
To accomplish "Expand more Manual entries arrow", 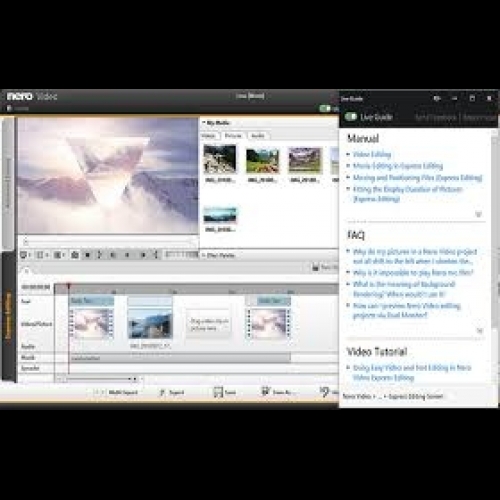I will (478, 214).
